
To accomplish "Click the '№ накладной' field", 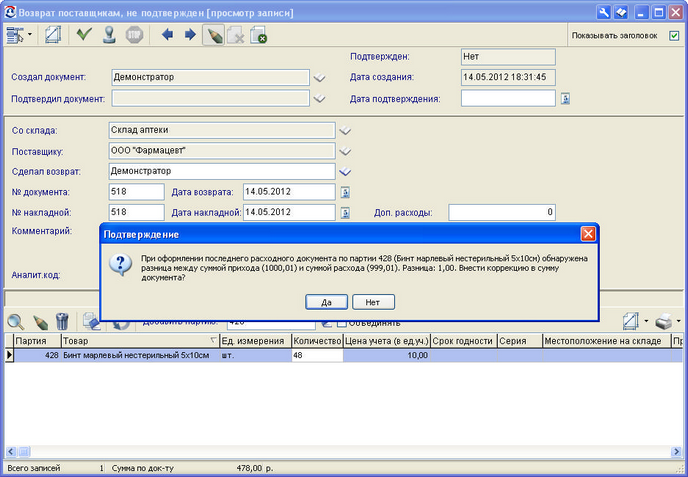I will (x=136, y=212).
